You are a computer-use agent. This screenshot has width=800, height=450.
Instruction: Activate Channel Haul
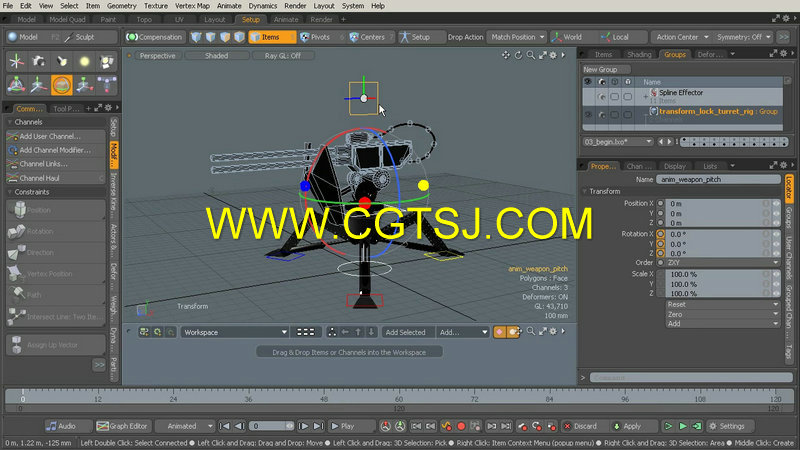coord(55,178)
